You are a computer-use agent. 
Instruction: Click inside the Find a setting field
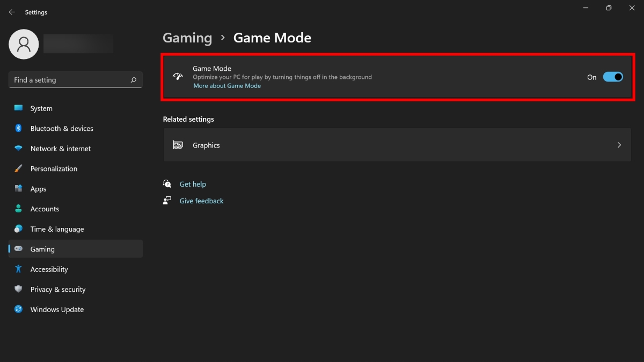(70, 79)
